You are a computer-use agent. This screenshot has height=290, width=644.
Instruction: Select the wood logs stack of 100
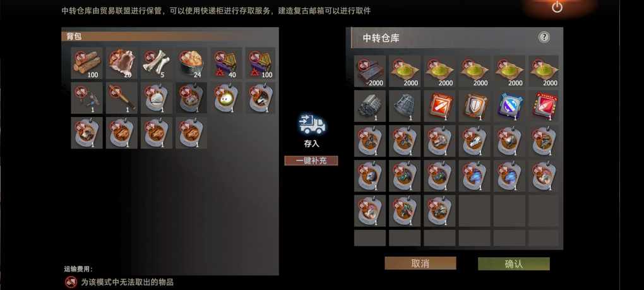(86, 63)
